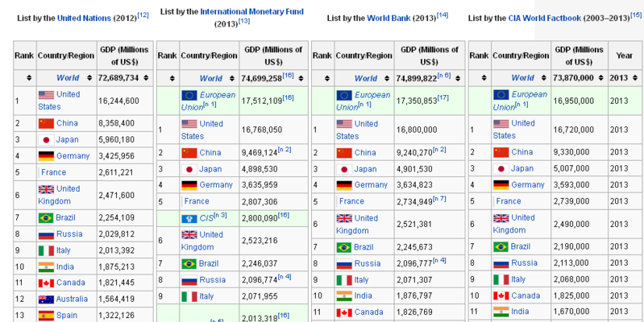This screenshot has height=322, width=644.
Task: Click the GDP value 16,244,600 in the United Nations table
Action: coord(118,101)
